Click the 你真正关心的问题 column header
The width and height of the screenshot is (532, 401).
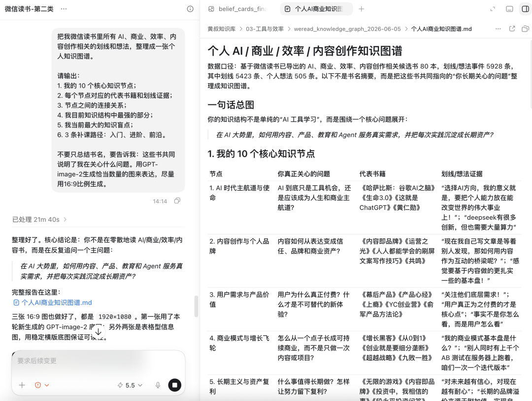coord(303,174)
